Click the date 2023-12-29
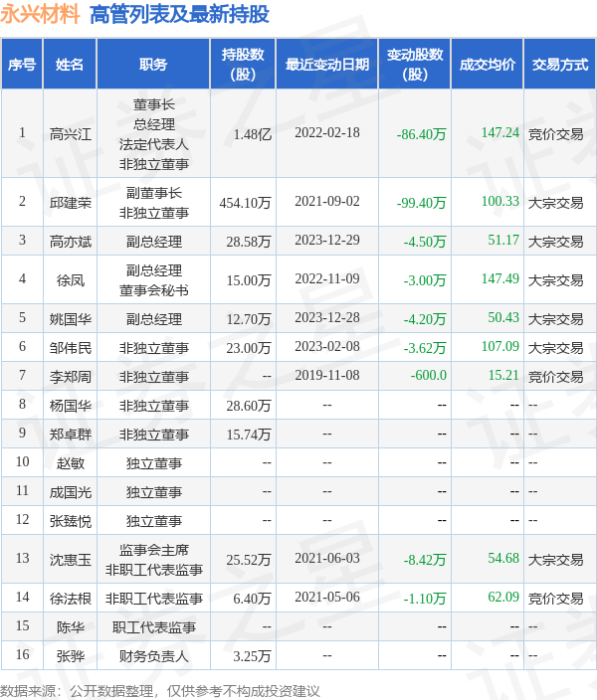 pos(327,241)
